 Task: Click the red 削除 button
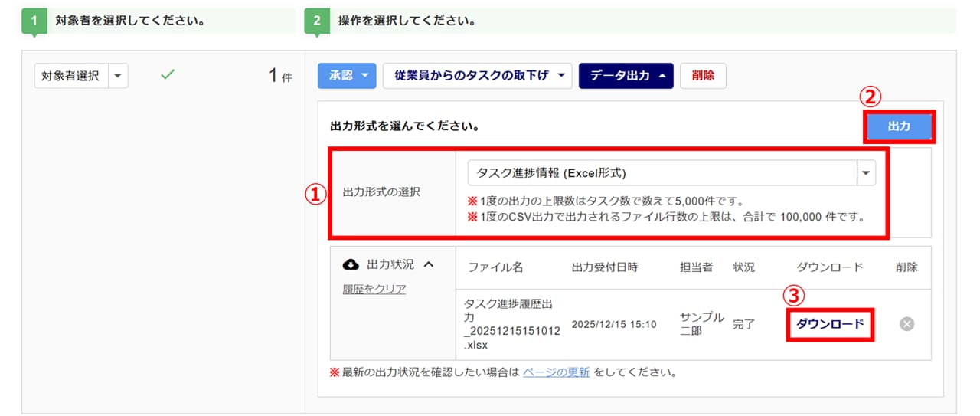tap(702, 76)
